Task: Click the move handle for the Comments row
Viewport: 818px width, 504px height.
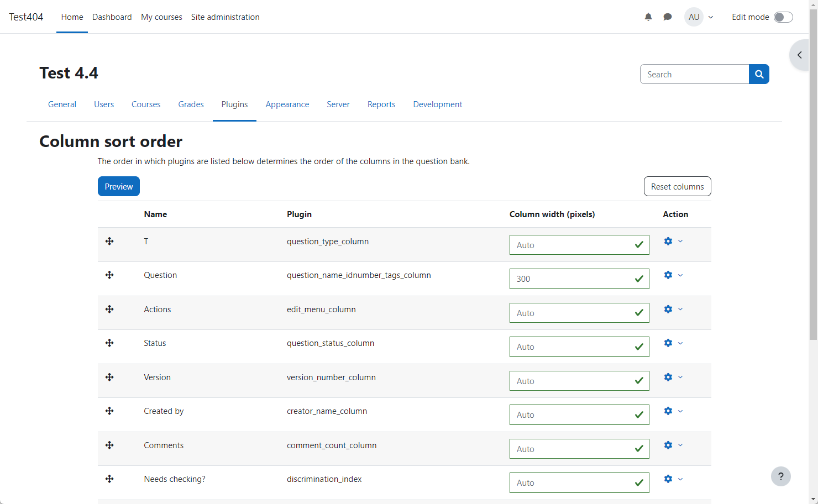Action: [x=109, y=445]
